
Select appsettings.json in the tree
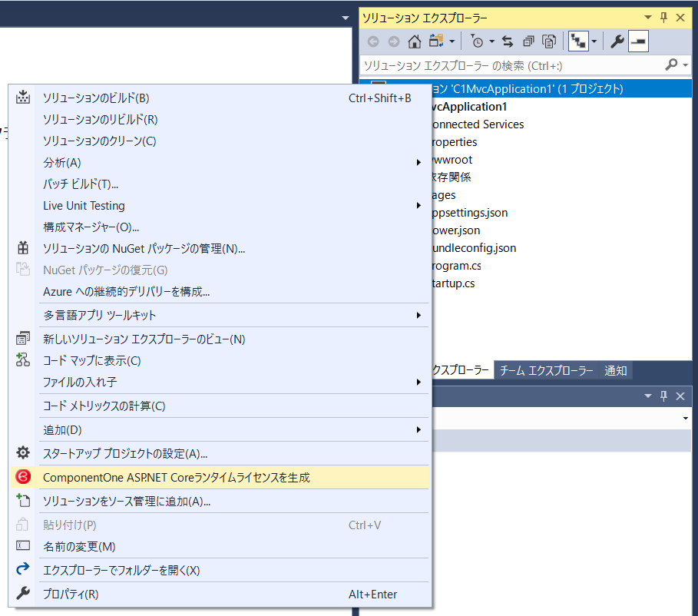(x=470, y=213)
